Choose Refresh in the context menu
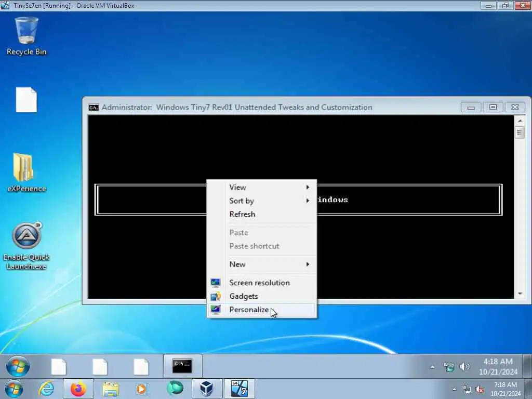 (x=262, y=214)
